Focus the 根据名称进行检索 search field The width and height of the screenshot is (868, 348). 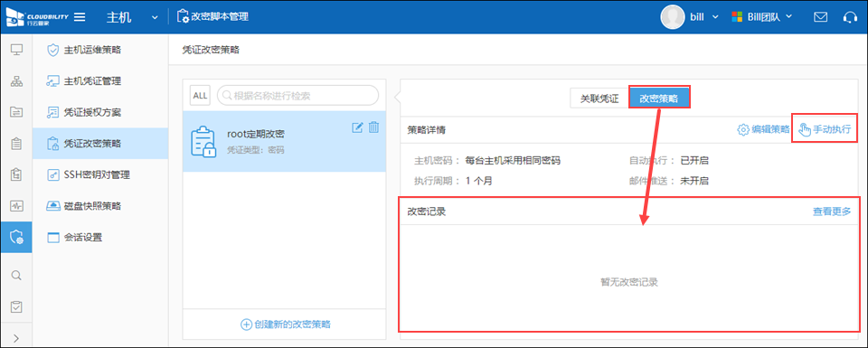coord(297,95)
